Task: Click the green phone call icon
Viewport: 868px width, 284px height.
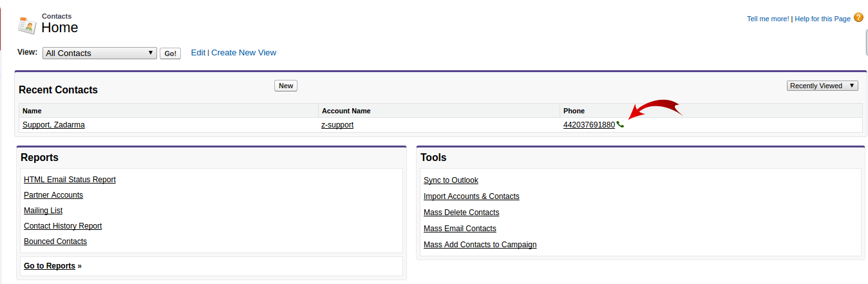Action: pos(620,124)
